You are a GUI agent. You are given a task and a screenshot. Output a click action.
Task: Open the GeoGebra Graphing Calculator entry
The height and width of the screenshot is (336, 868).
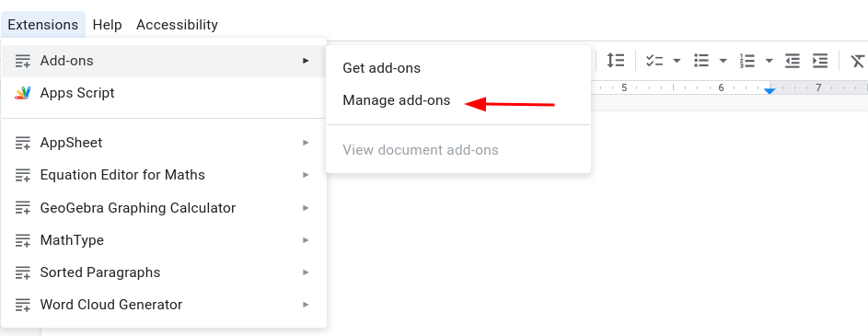[164, 208]
